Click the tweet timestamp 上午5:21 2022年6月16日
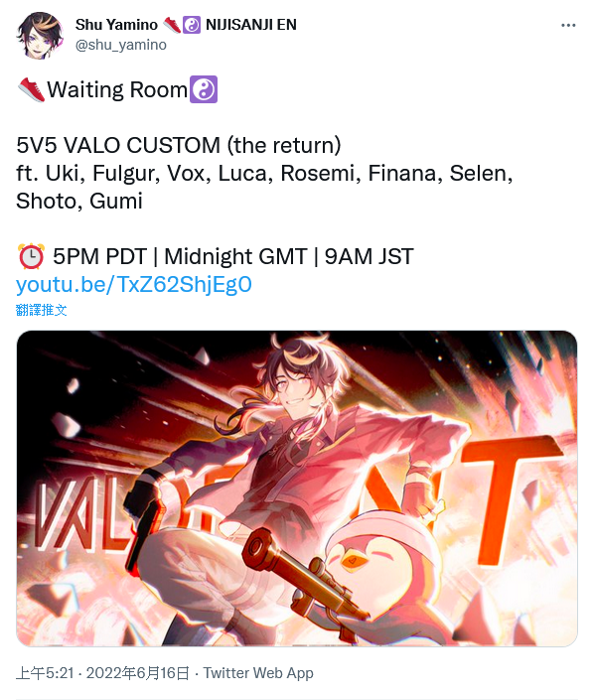594x700 pixels. pos(102,673)
